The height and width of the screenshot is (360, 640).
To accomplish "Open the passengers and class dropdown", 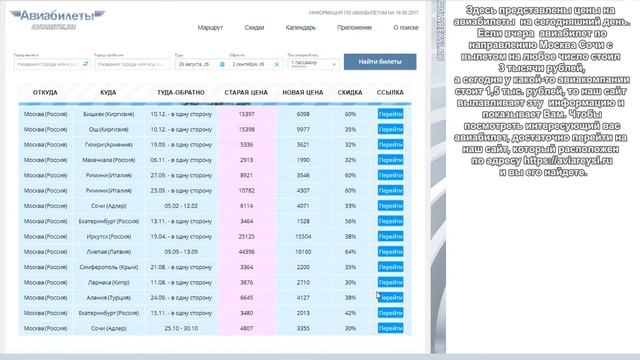I will [313, 64].
